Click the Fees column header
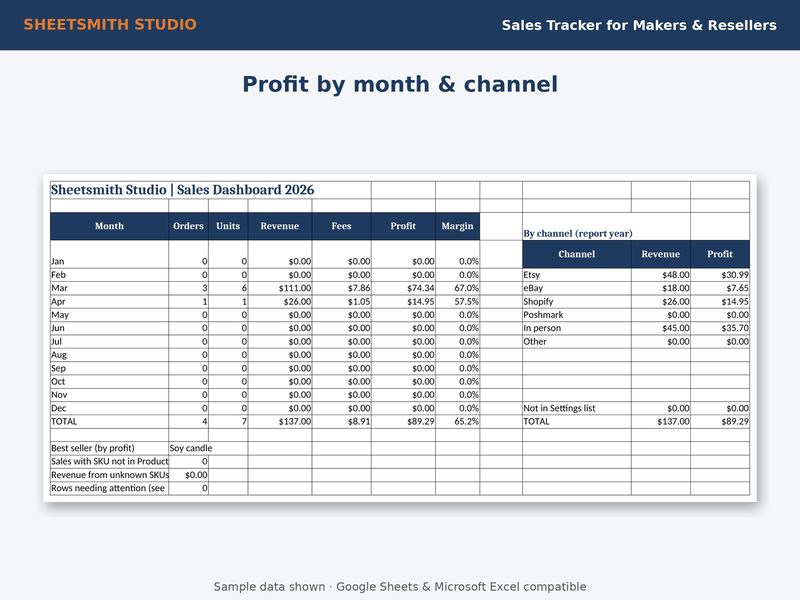Image resolution: width=800 pixels, height=600 pixels. [x=341, y=226]
